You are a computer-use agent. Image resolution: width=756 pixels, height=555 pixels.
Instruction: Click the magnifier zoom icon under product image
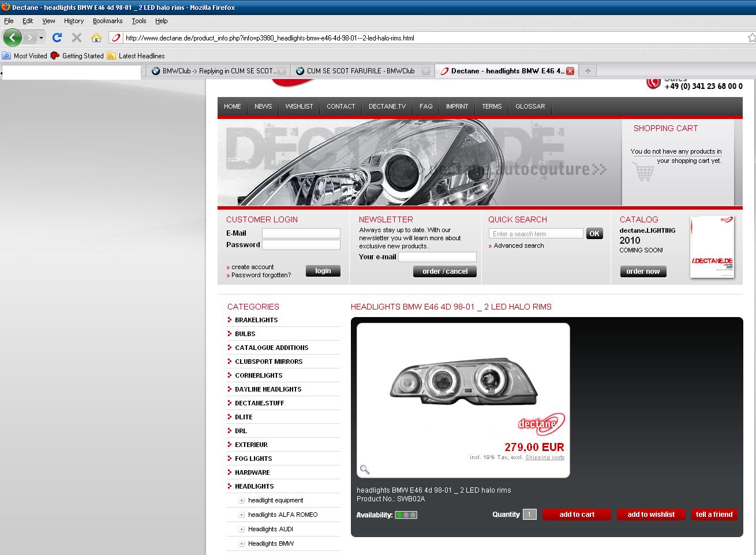pyautogui.click(x=365, y=470)
